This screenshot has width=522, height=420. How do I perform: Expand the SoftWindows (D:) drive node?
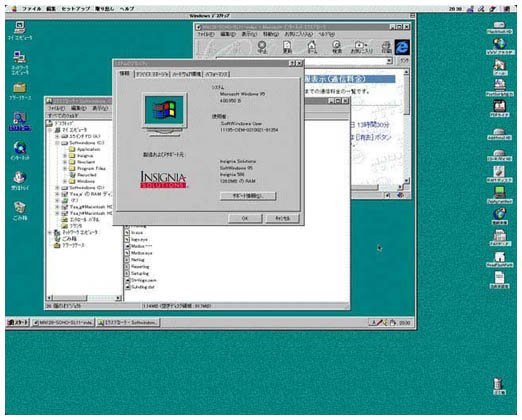(57, 188)
